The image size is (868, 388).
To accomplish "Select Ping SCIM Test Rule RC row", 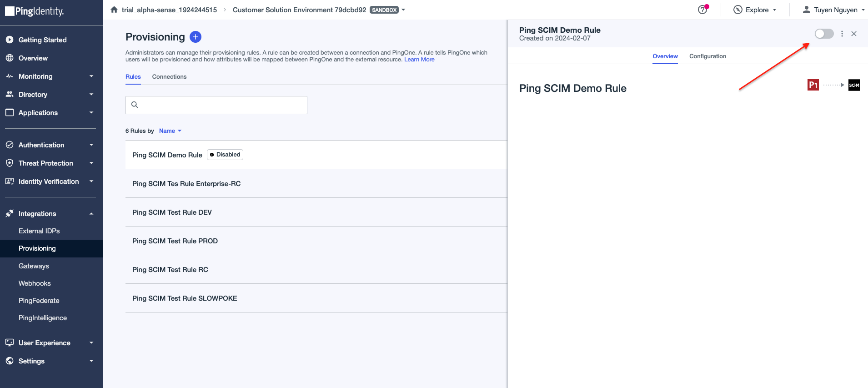I will (316, 270).
